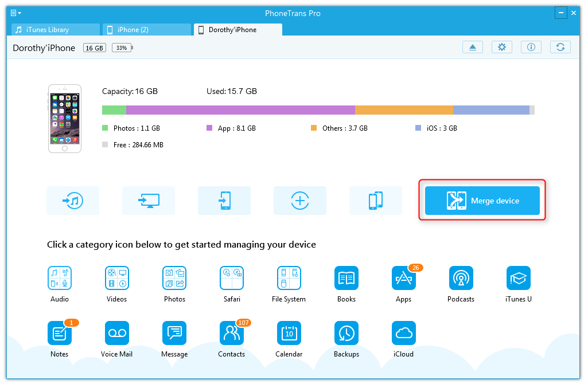Image resolution: width=588 pixels, height=384 pixels.
Task: Open the File System category
Action: pyautogui.click(x=289, y=278)
